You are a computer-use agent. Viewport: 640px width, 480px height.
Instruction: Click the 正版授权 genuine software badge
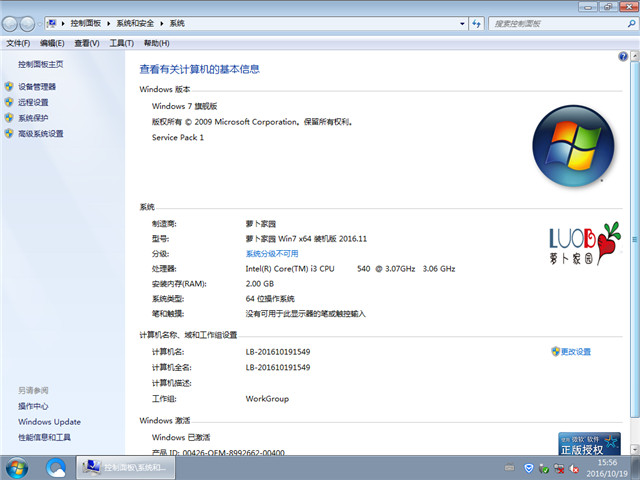(x=589, y=444)
